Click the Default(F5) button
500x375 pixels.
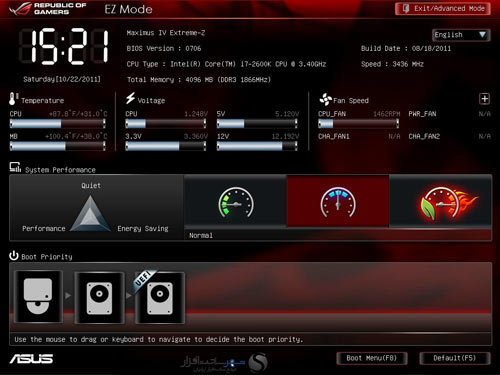point(455,358)
